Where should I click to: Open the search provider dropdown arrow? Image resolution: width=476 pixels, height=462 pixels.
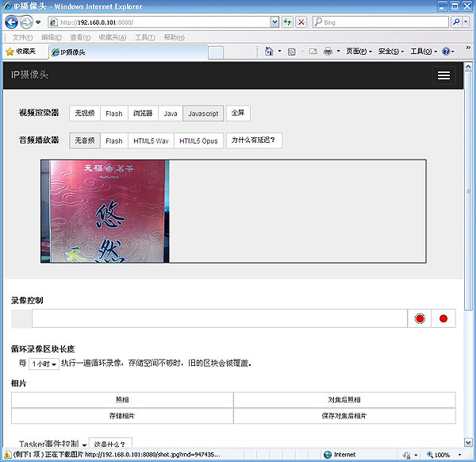[x=466, y=22]
